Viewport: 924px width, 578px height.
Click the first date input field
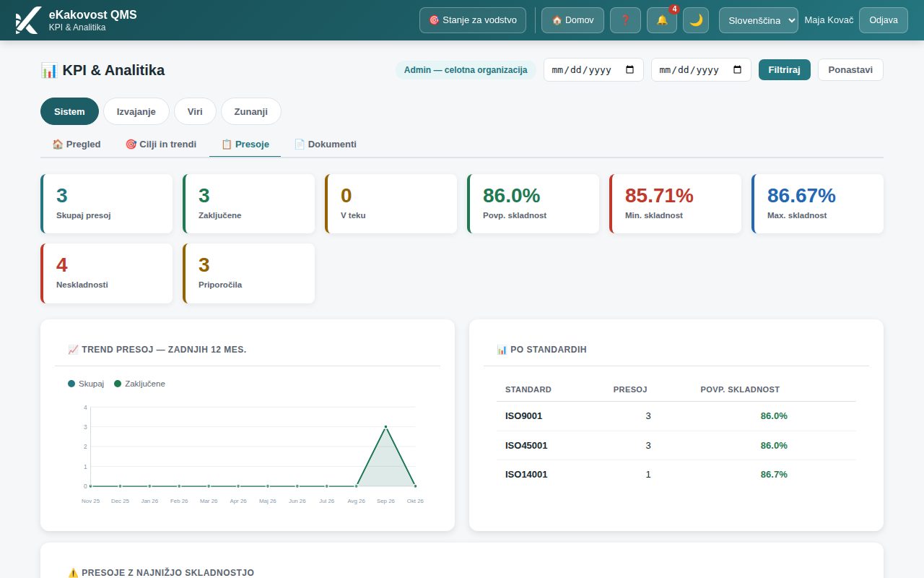(593, 70)
